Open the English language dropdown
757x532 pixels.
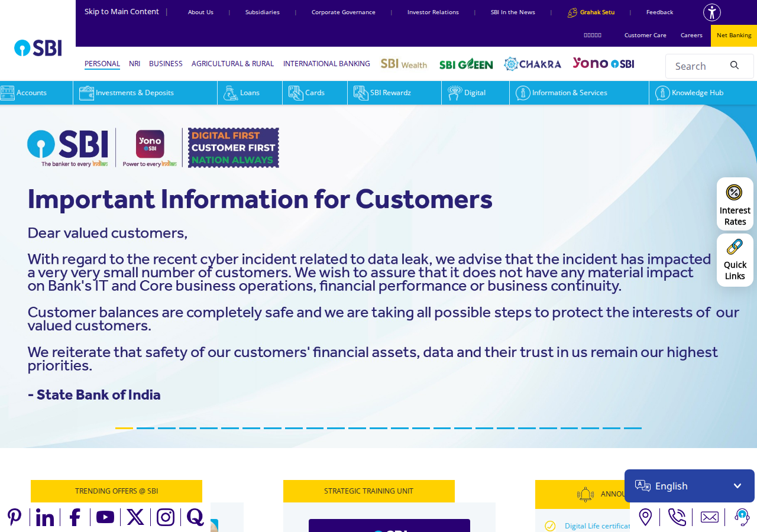coord(690,486)
